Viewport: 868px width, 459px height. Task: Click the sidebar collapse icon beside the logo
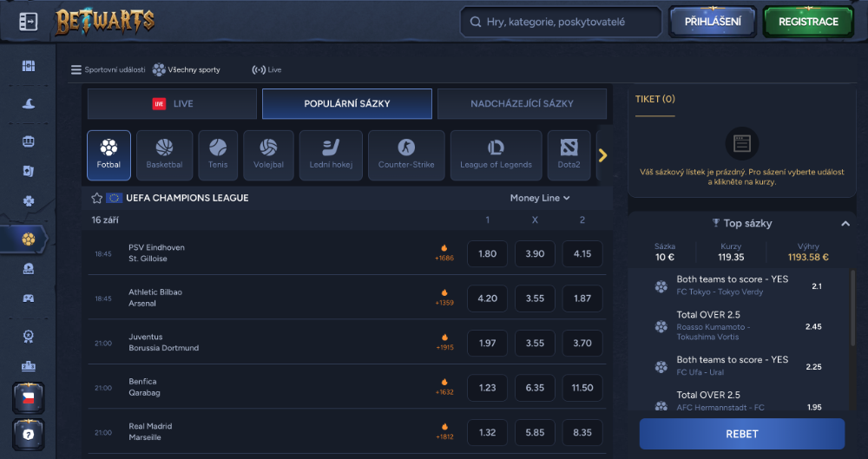[x=28, y=22]
